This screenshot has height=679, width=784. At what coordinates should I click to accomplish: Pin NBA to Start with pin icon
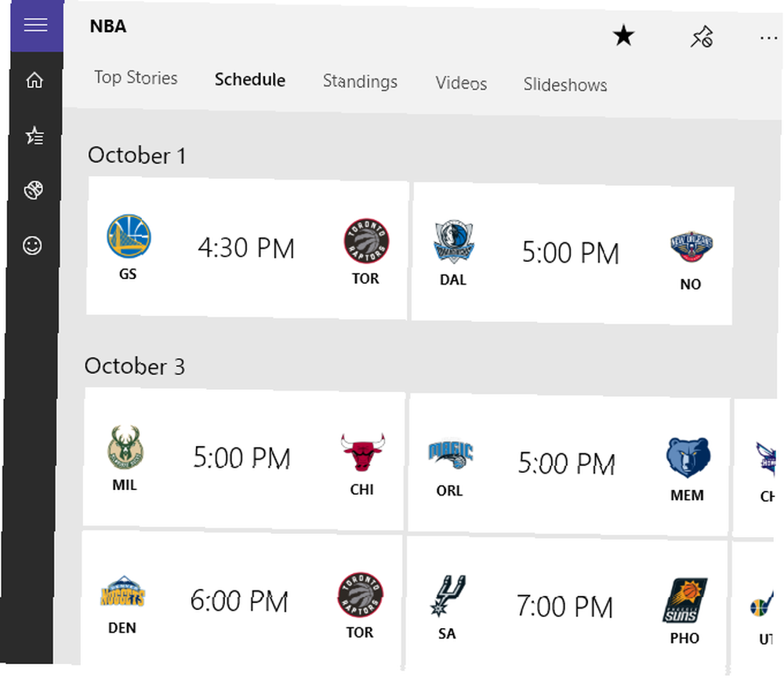(702, 37)
